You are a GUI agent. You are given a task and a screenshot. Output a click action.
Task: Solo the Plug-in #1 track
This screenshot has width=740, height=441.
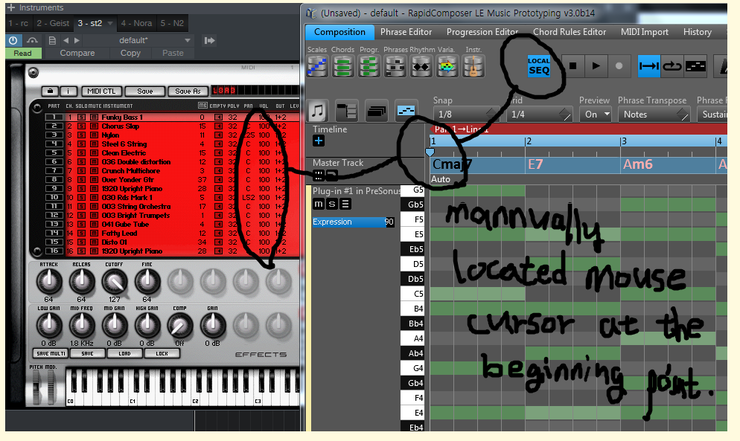[x=332, y=204]
